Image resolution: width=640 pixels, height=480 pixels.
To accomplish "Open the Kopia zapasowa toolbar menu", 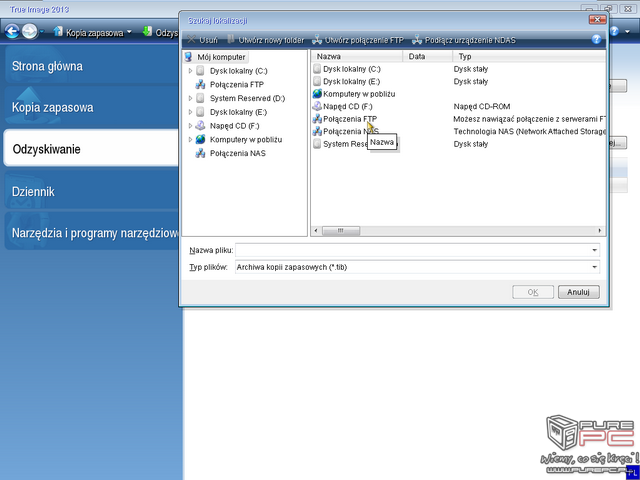I will [93, 32].
